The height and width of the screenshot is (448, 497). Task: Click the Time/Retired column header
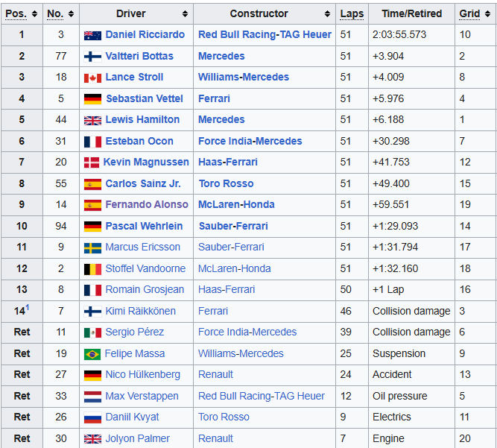(411, 13)
